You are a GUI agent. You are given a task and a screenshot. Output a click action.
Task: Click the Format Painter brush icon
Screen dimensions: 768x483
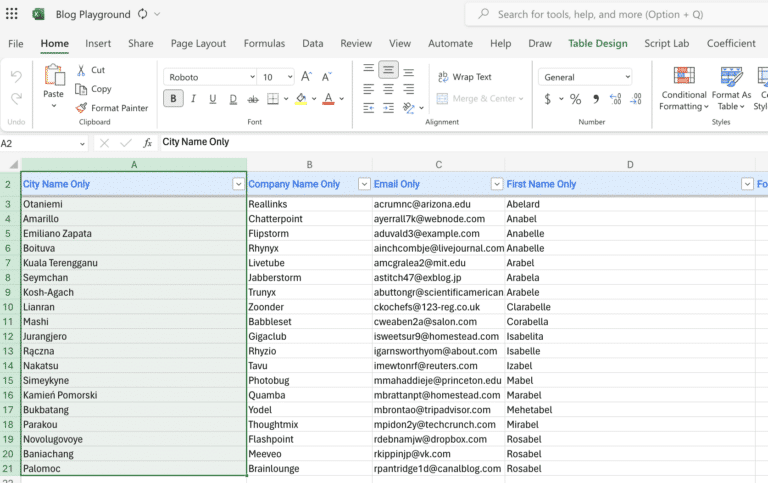pos(81,108)
